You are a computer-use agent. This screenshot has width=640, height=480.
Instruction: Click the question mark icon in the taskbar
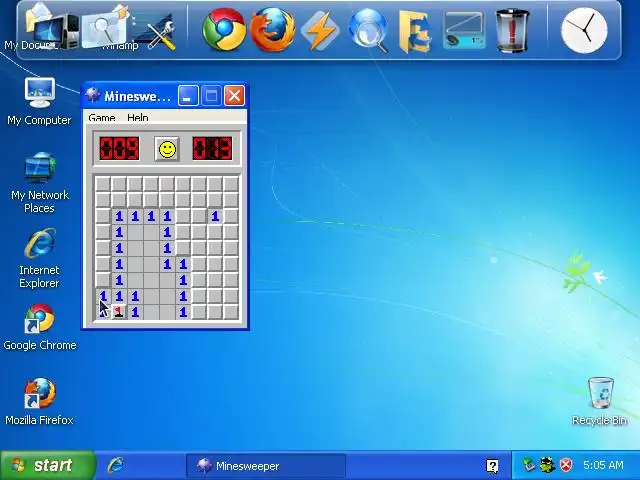pyautogui.click(x=492, y=466)
